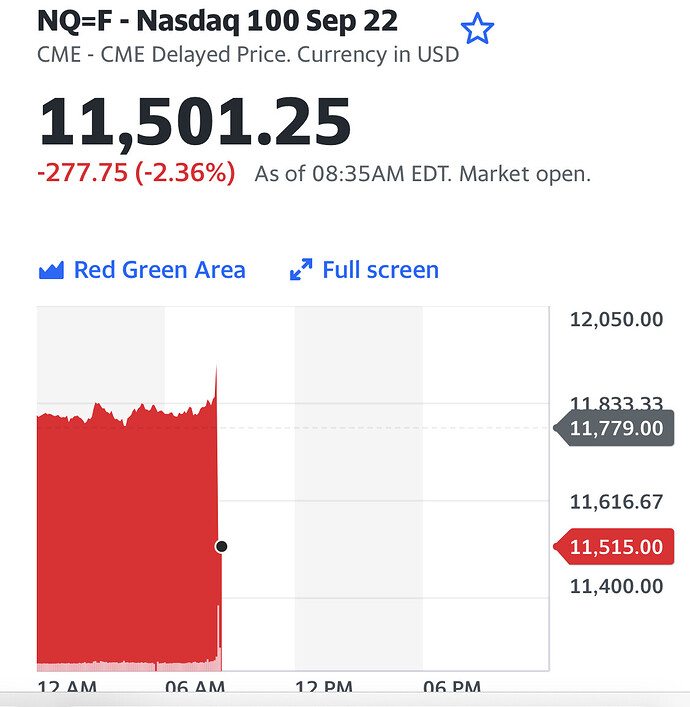The width and height of the screenshot is (690, 707).
Task: Open the Full screen chart link
Action: click(381, 270)
